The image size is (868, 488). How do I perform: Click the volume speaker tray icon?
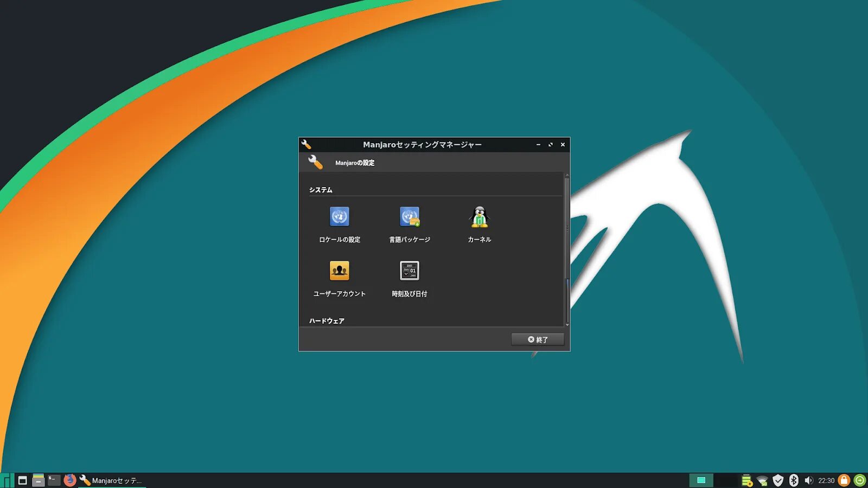click(809, 480)
